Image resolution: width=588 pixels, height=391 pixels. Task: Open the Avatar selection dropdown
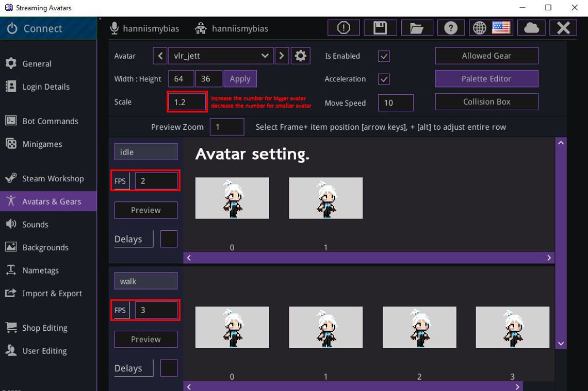point(221,56)
